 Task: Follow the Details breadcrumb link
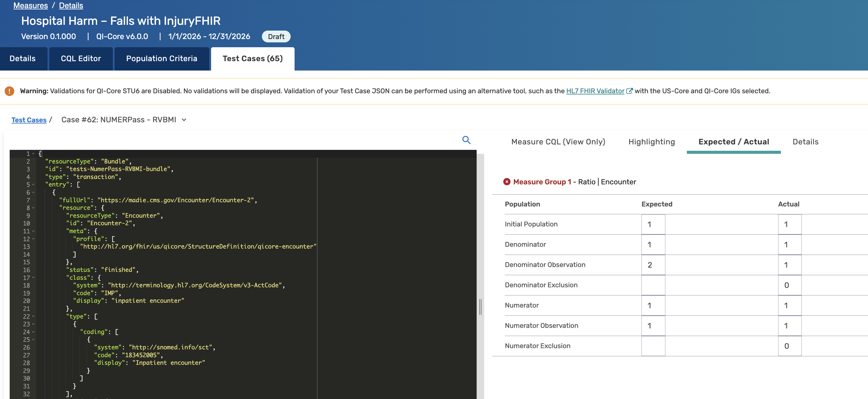(x=71, y=5)
